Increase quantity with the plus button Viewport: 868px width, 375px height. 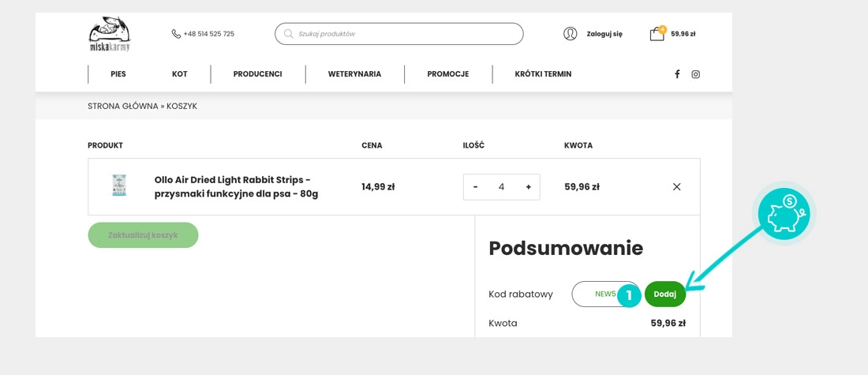pyautogui.click(x=528, y=187)
